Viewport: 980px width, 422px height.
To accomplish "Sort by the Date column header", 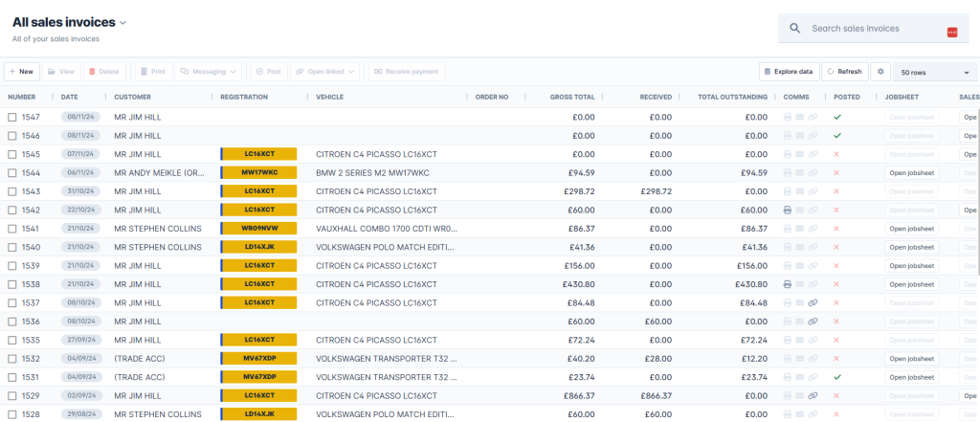I will tap(69, 97).
